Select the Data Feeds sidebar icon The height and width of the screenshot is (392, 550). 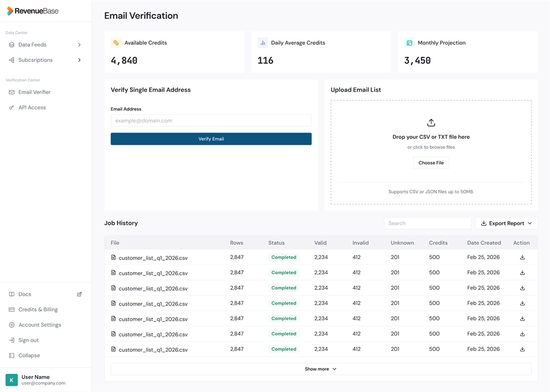(11, 45)
